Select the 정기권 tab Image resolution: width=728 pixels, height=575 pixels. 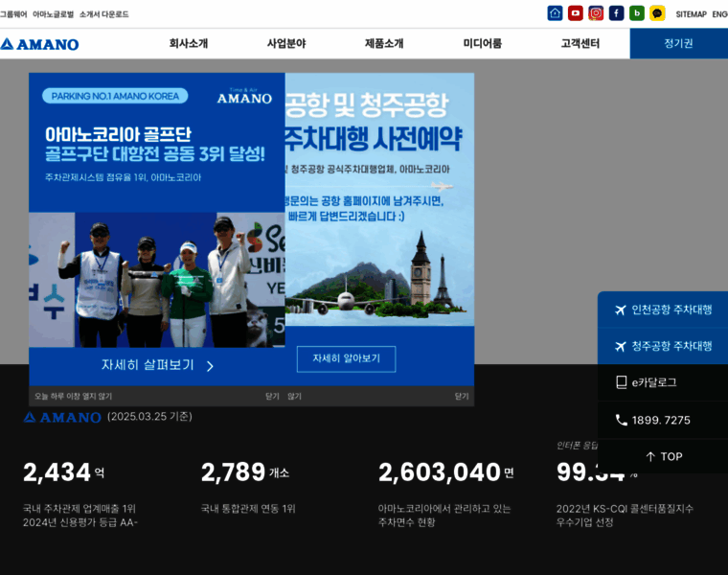pyautogui.click(x=679, y=44)
